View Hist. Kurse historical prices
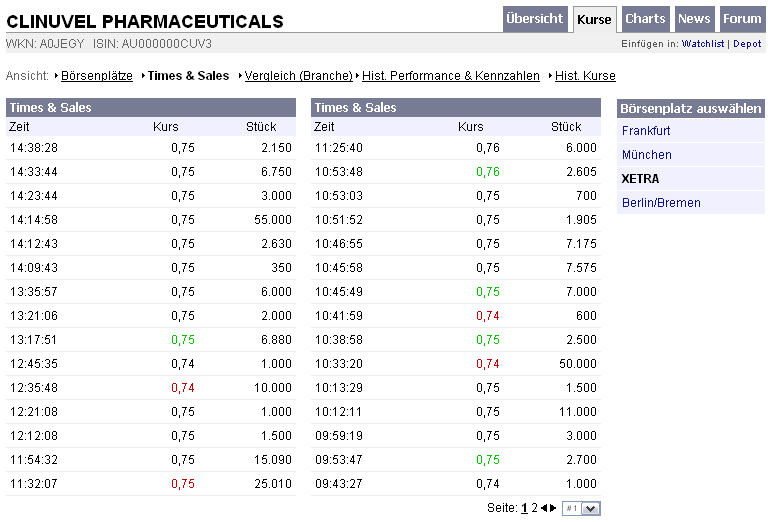768x522 pixels. (585, 76)
